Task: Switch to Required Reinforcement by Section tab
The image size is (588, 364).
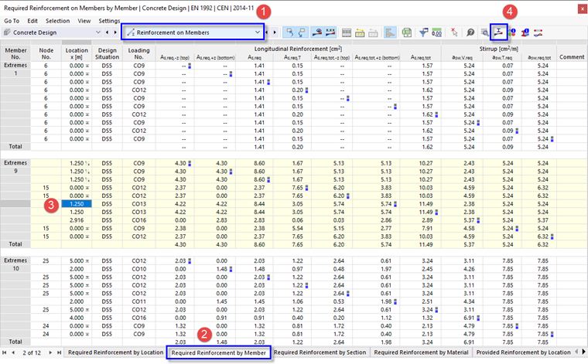Action: point(321,352)
